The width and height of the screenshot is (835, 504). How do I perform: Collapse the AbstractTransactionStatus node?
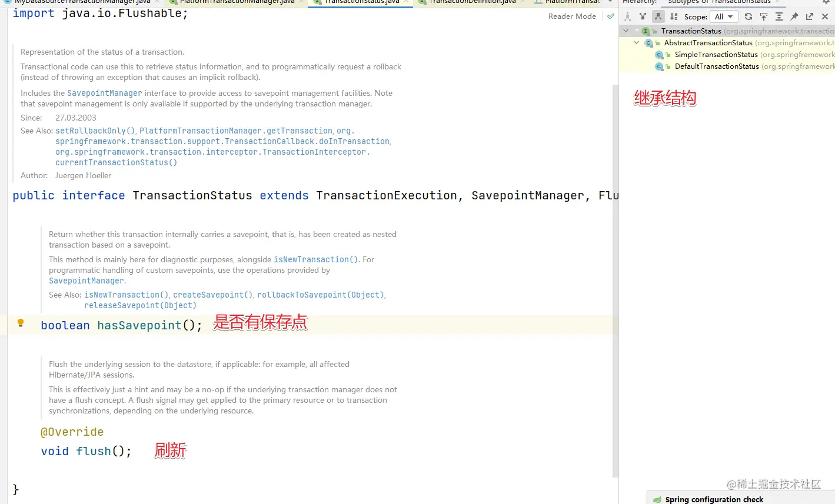637,42
